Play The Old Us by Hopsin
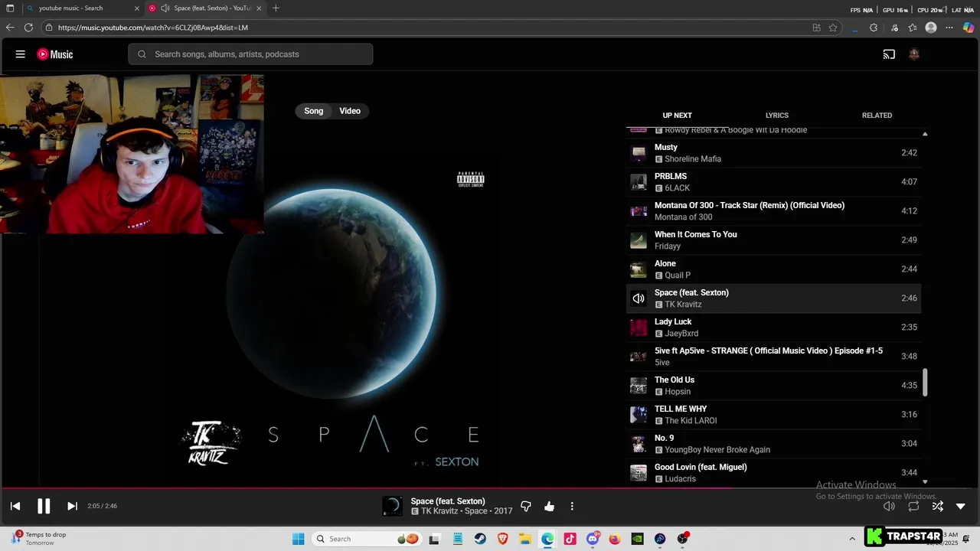 pyautogui.click(x=773, y=386)
